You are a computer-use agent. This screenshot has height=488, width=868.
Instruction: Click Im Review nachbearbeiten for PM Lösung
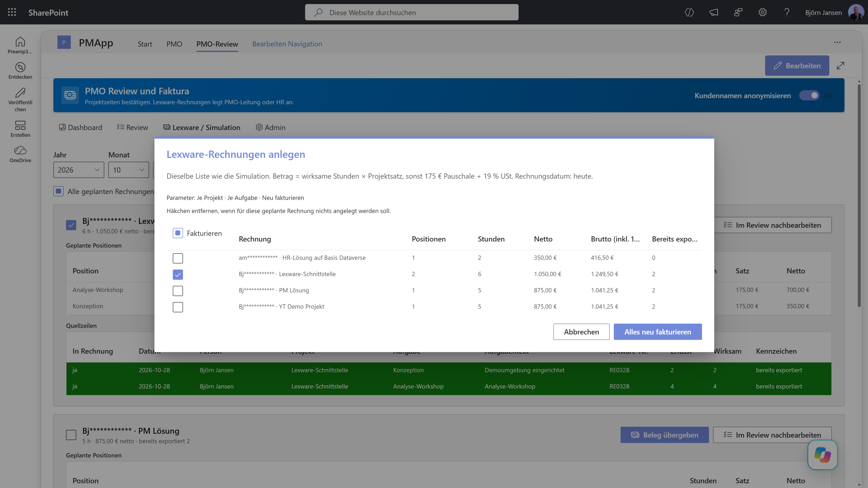coord(772,435)
